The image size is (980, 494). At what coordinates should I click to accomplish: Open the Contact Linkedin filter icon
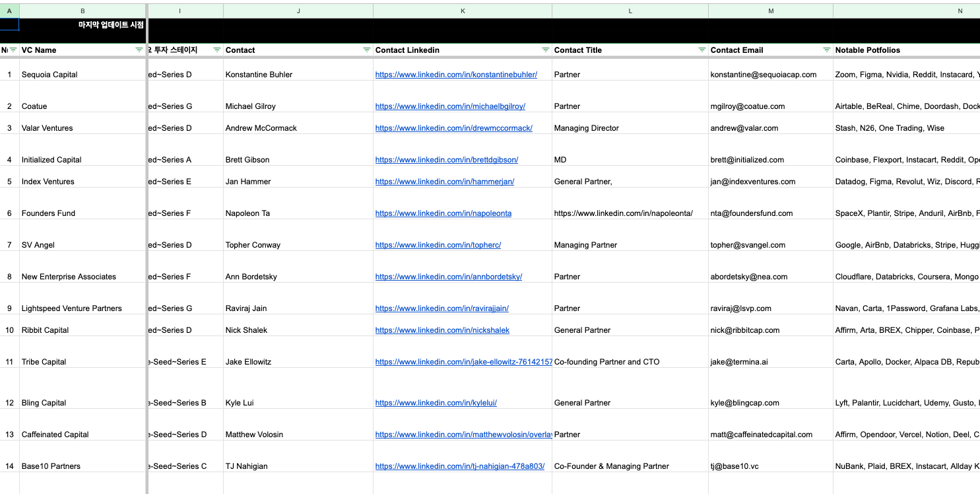pyautogui.click(x=545, y=50)
